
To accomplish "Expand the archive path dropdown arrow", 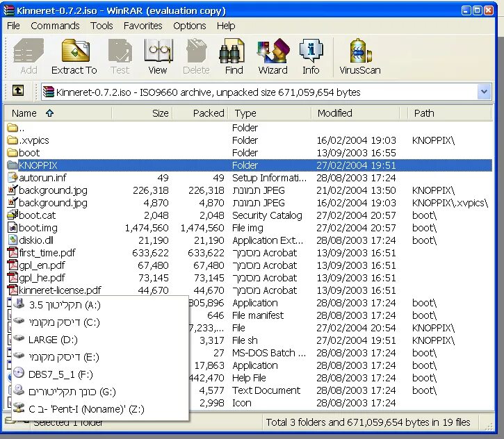I will [x=484, y=92].
